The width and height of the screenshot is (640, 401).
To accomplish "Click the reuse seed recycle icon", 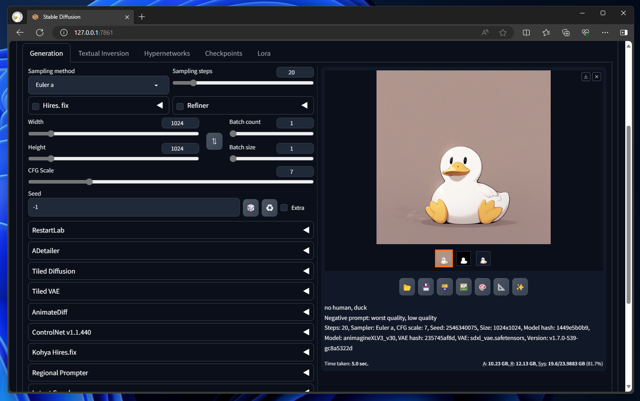I will tap(269, 207).
